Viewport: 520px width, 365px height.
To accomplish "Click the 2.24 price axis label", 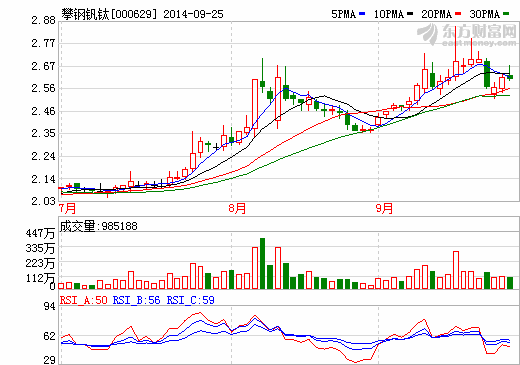I will [x=43, y=156].
